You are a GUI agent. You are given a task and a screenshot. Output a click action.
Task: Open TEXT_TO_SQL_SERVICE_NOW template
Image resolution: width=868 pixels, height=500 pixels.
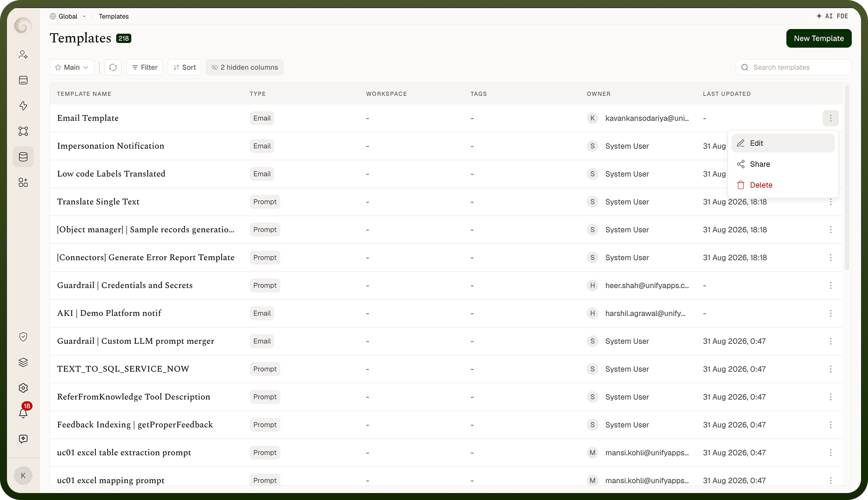[123, 369]
